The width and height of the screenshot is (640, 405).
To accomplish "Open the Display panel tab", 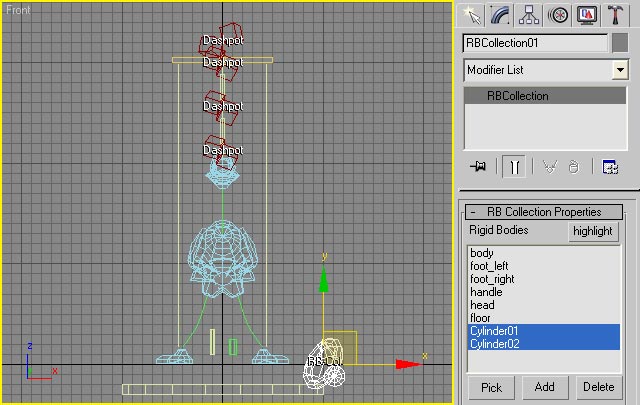I will pos(588,15).
